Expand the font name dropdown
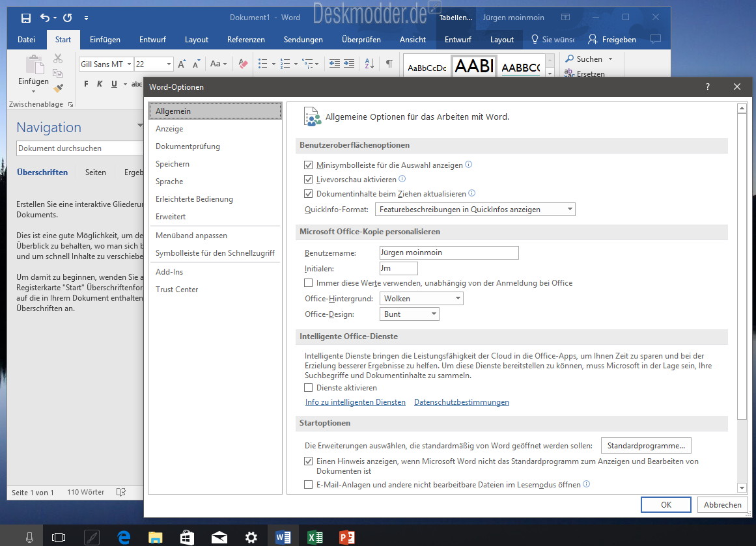 (x=129, y=64)
